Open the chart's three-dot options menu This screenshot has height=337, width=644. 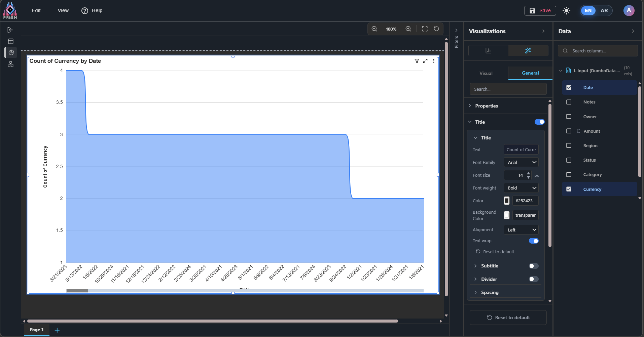[434, 61]
